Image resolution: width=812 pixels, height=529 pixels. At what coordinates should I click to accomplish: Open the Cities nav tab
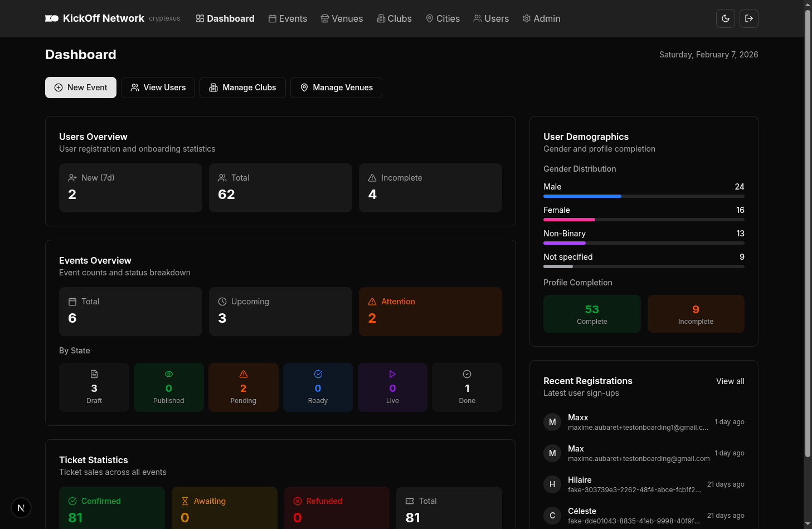coord(443,18)
